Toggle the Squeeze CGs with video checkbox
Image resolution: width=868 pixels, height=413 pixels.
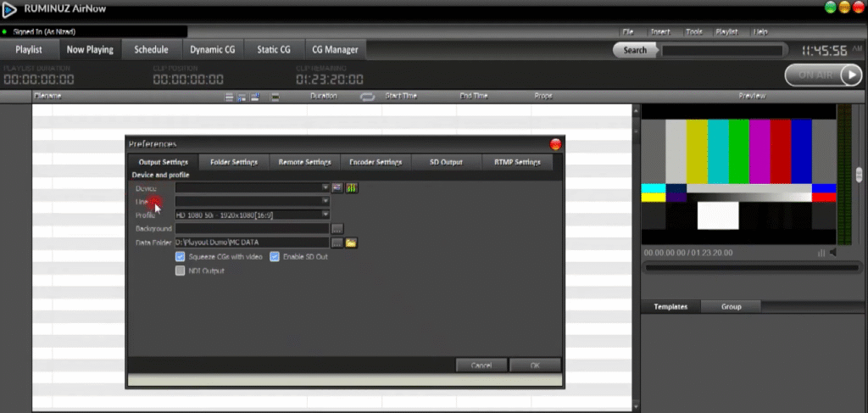coord(181,256)
